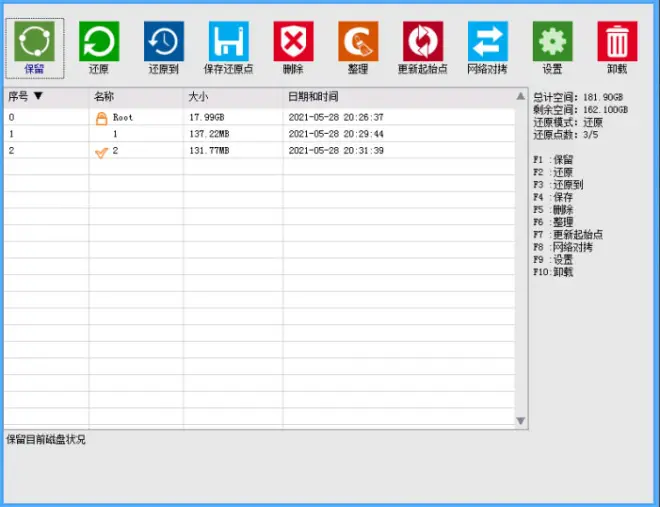660x507 pixels.
Task: Click the 还原点数 3/5 info line
Action: pyautogui.click(x=565, y=135)
